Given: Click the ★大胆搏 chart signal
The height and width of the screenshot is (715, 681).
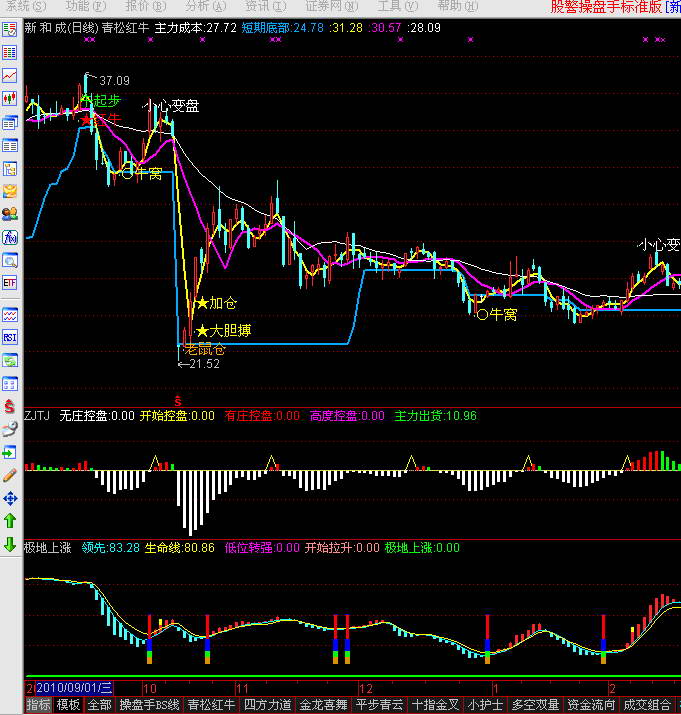Looking at the screenshot, I should tap(224, 331).
